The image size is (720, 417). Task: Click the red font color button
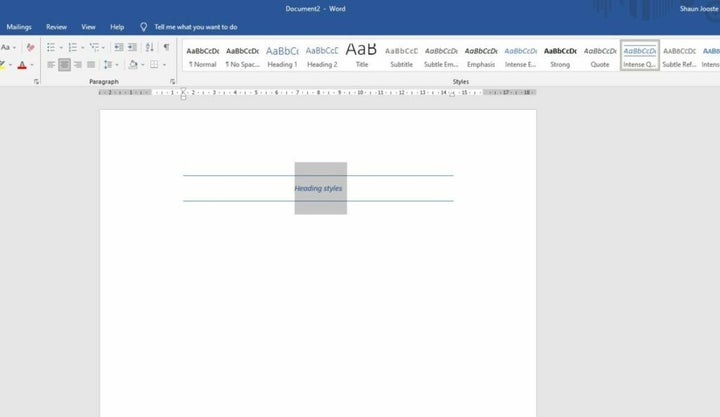[22, 65]
